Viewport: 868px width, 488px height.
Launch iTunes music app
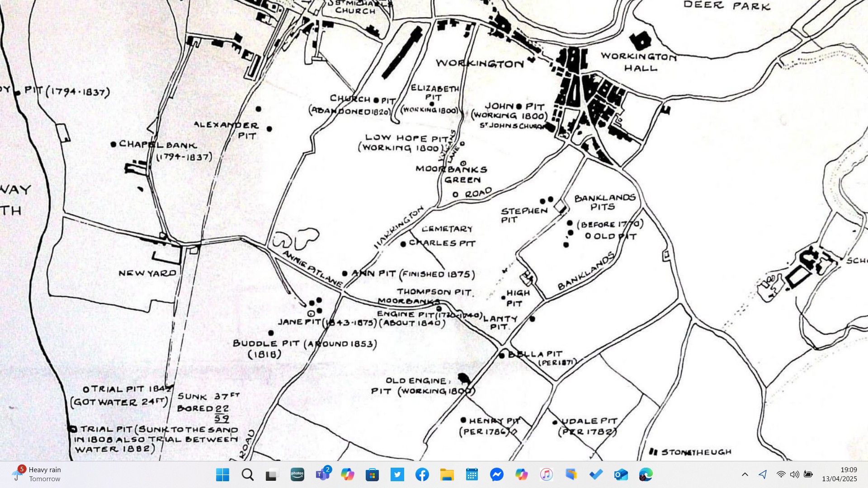[547, 474]
